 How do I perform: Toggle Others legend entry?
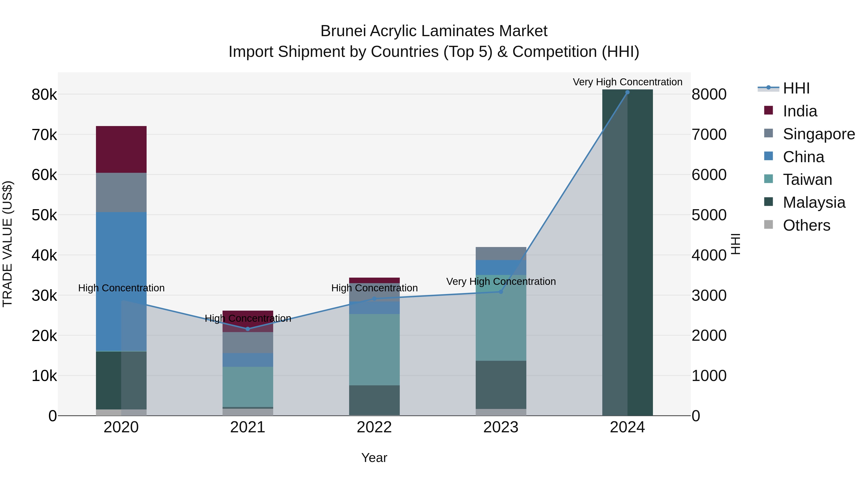coord(797,225)
